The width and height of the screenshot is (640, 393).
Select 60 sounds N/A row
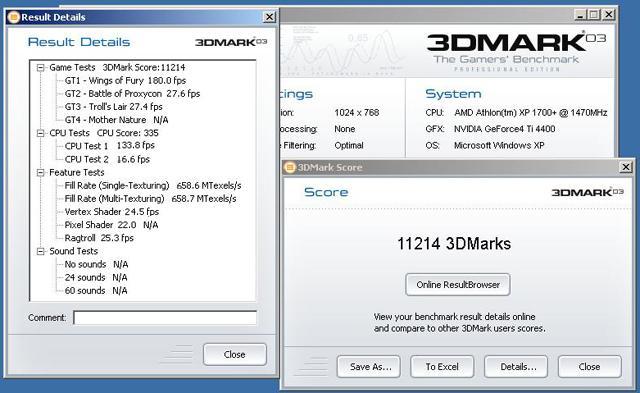(x=96, y=291)
